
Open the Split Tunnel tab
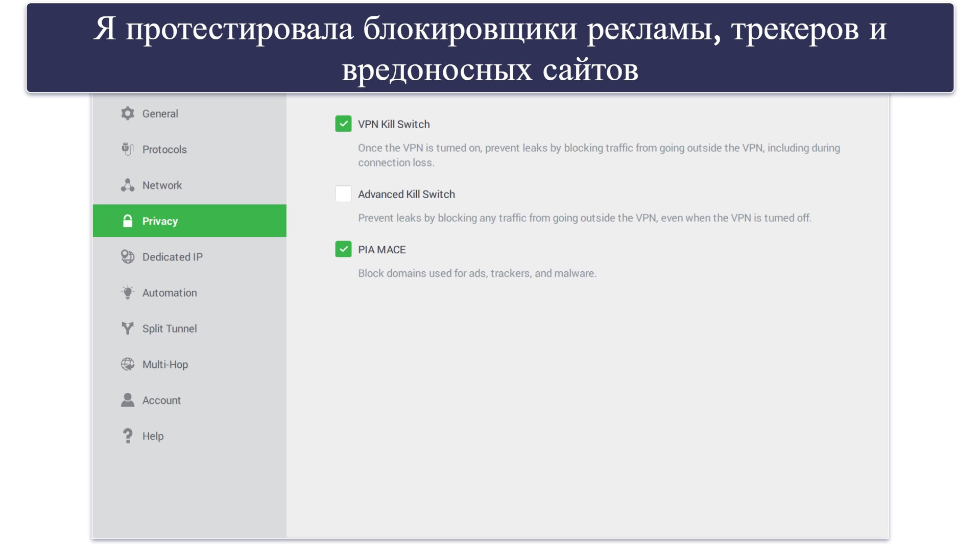point(189,328)
